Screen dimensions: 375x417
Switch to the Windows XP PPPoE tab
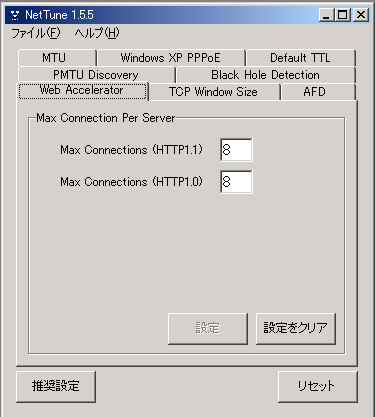[x=171, y=58]
